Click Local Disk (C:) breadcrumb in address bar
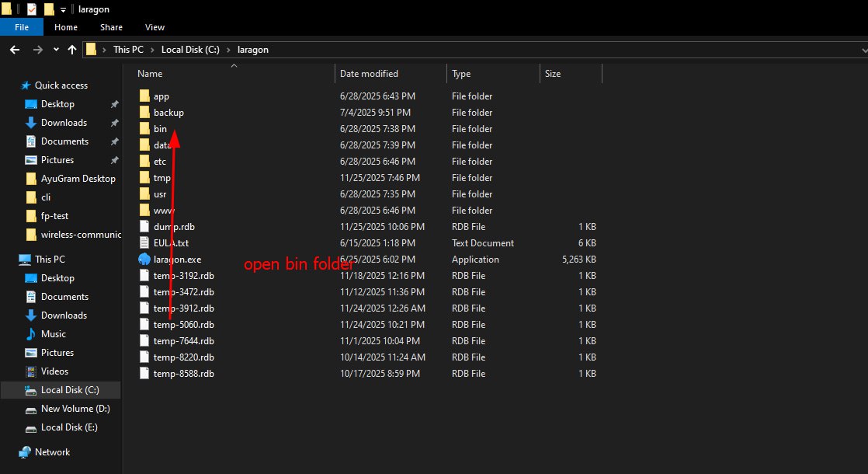The height and width of the screenshot is (474, 868). [x=190, y=50]
